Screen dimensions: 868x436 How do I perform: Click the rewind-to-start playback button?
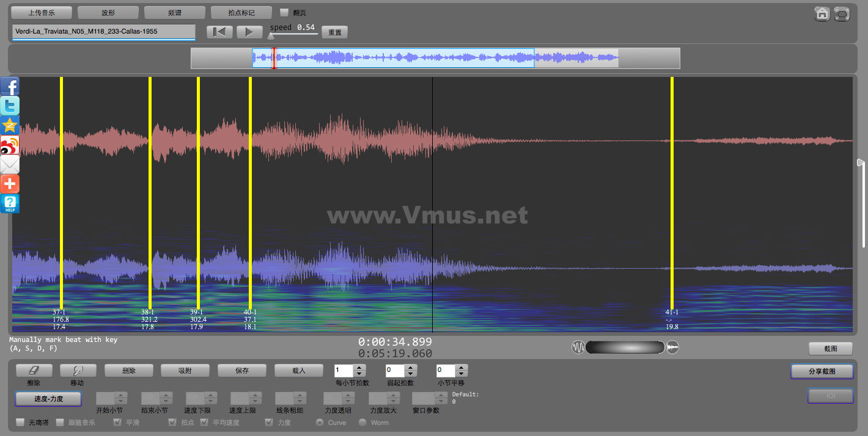(x=219, y=32)
